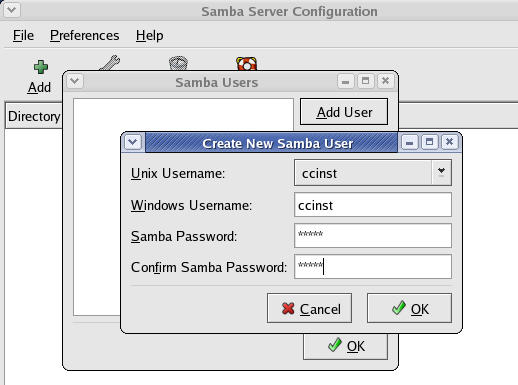
Task: Maximize the Create New Samba User dialog
Action: tap(430, 142)
